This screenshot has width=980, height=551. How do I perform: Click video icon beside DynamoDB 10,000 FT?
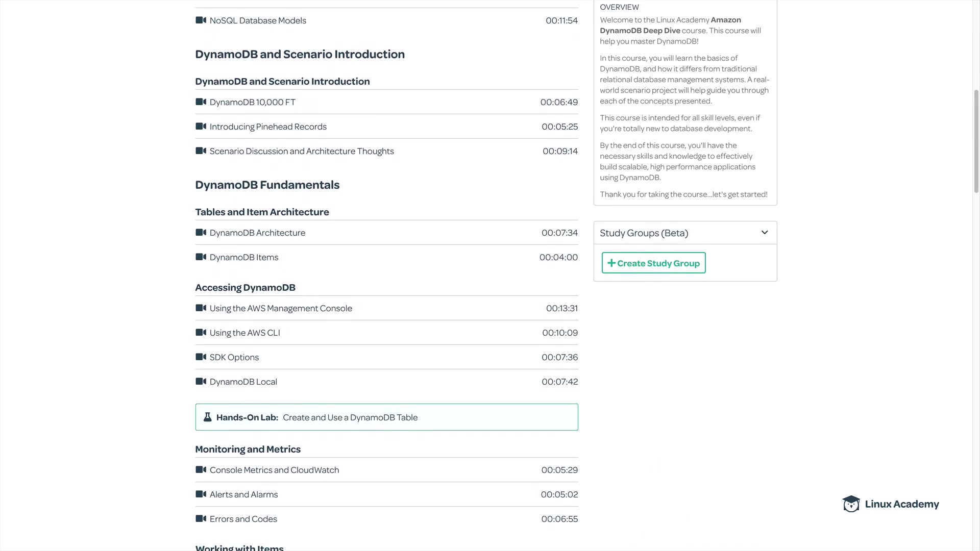point(201,102)
